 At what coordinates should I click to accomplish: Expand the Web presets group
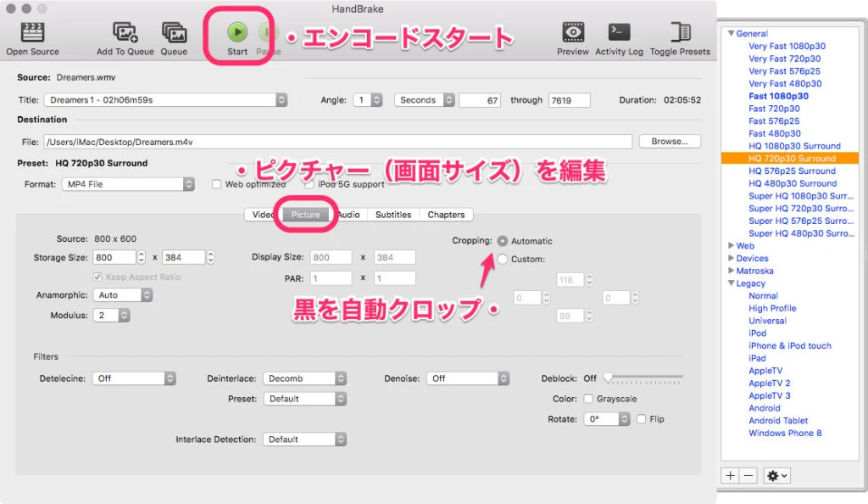click(732, 245)
